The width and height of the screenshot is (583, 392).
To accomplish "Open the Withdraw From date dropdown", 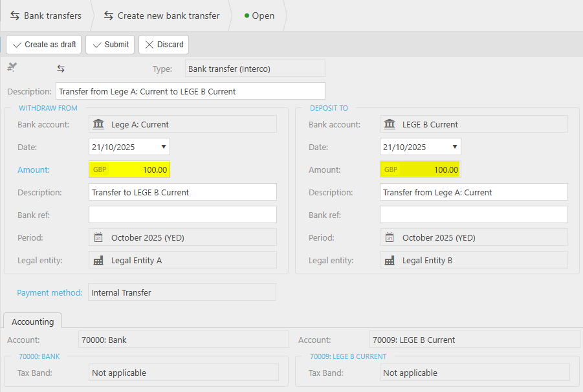I will click(x=163, y=147).
